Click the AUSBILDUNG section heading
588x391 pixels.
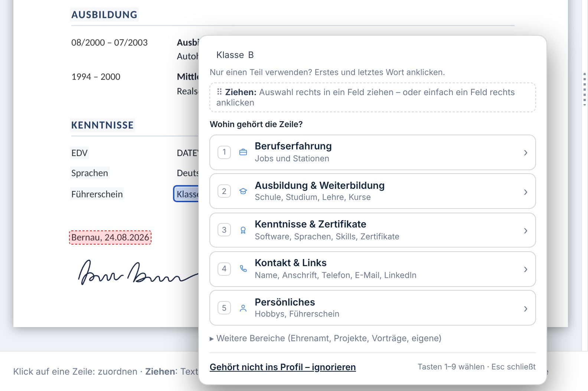pyautogui.click(x=104, y=14)
